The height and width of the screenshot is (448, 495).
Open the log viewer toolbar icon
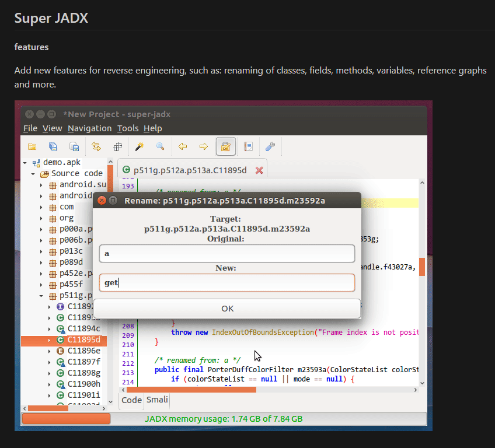pos(249,146)
